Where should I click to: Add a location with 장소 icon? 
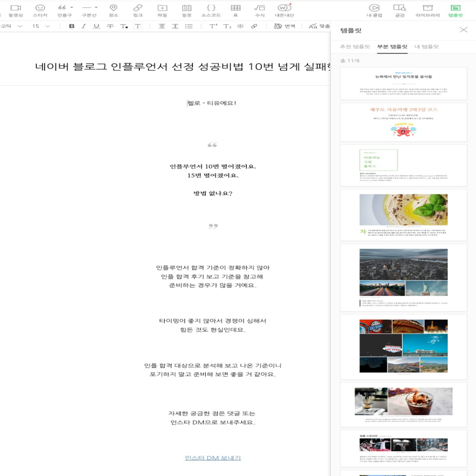113,10
